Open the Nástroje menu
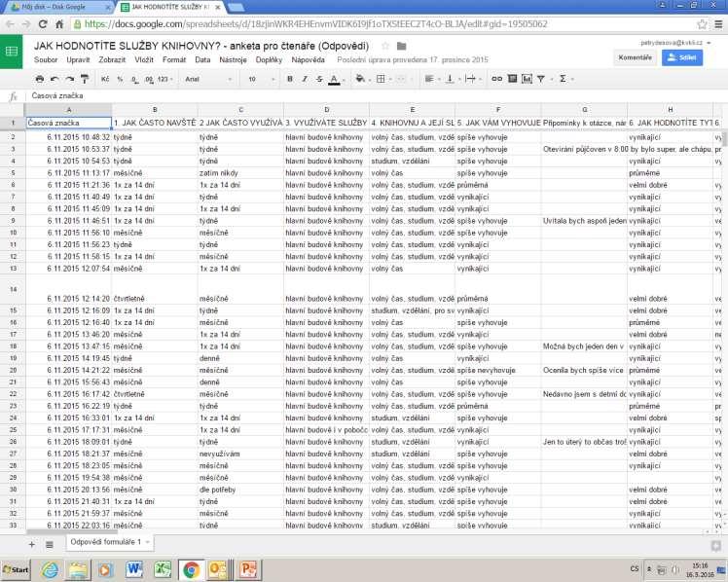 tap(233, 60)
